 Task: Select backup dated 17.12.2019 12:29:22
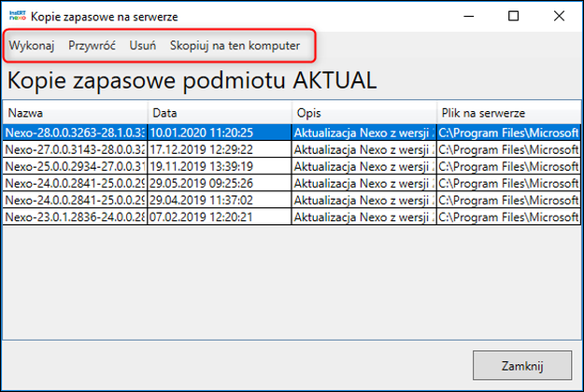click(x=292, y=149)
